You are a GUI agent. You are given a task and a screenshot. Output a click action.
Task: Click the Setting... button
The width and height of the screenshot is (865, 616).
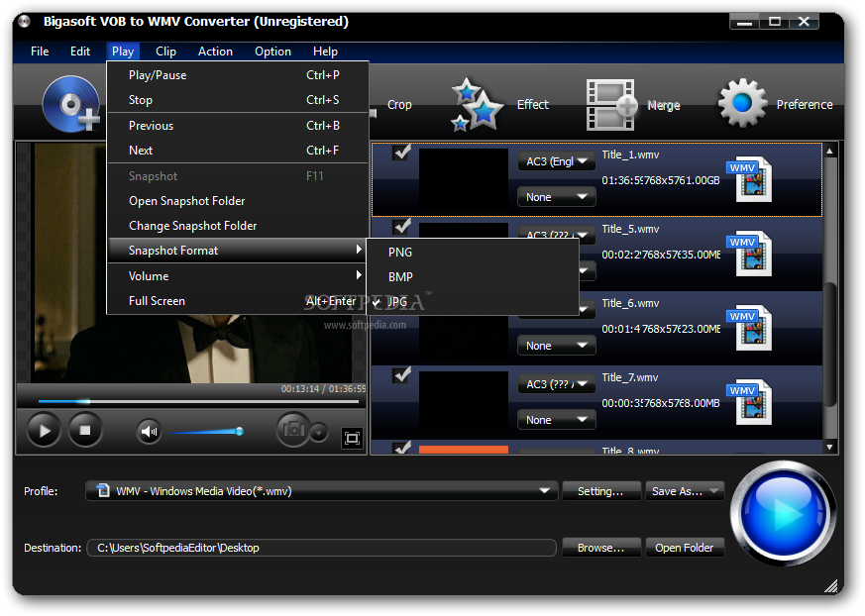(x=600, y=491)
